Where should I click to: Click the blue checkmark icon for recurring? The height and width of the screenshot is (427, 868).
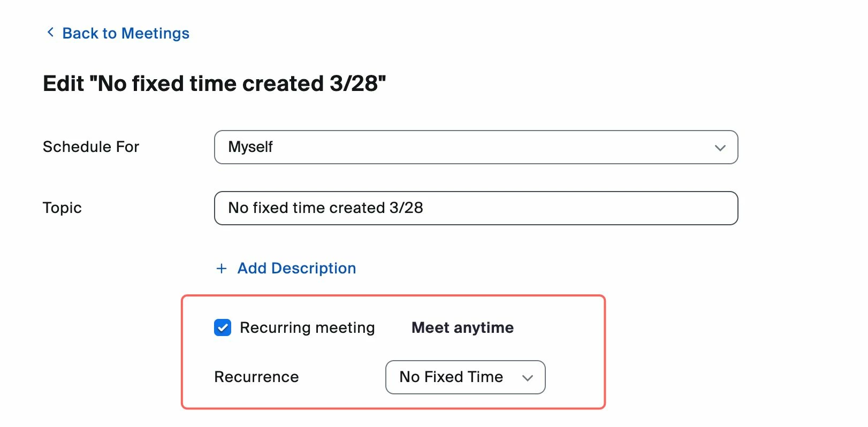tap(223, 327)
